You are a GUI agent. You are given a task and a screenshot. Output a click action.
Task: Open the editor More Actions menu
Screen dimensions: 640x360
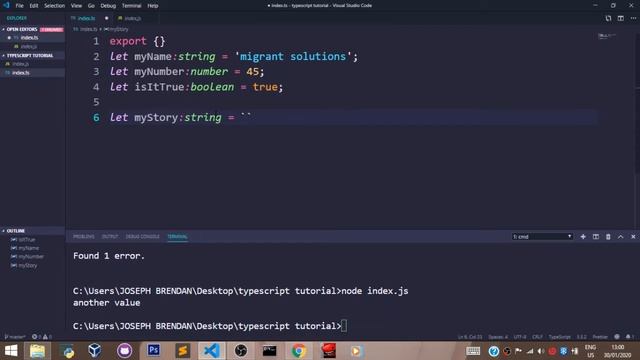(x=633, y=18)
